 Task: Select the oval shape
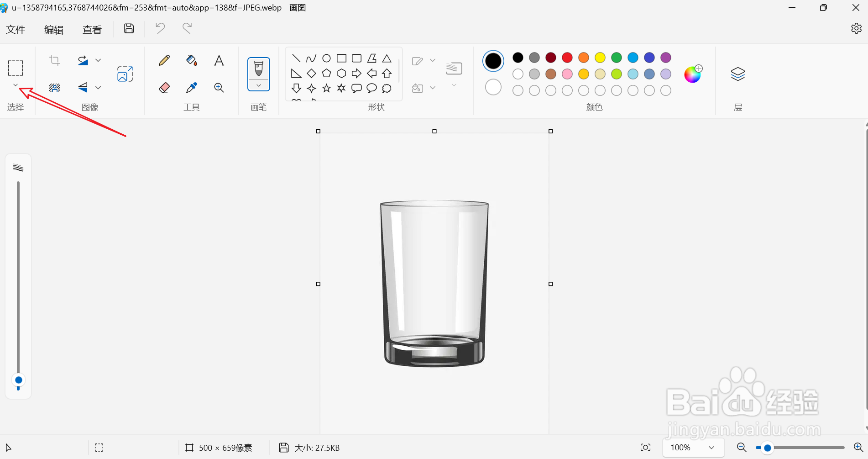[326, 58]
